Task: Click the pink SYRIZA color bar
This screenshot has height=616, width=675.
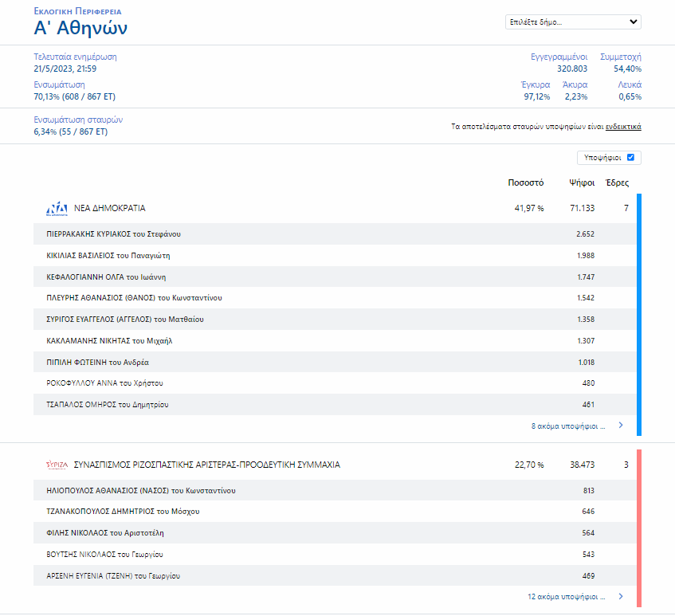Action: pyautogui.click(x=639, y=528)
